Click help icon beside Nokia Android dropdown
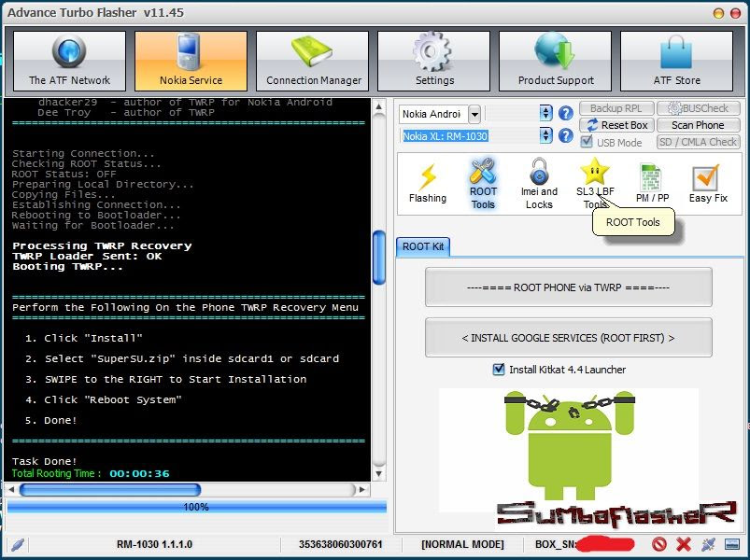Viewport: 750px width, 560px height. pyautogui.click(x=566, y=113)
